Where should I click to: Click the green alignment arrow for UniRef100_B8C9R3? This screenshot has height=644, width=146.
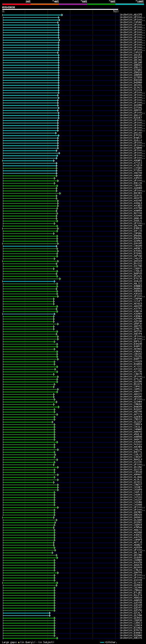click(x=32, y=193)
